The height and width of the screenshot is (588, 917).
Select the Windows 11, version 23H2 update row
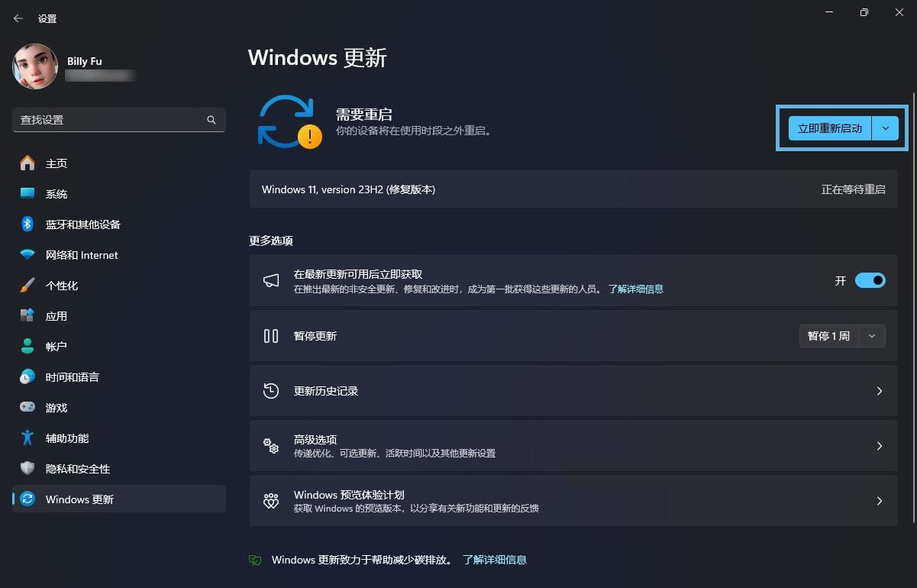pos(573,189)
